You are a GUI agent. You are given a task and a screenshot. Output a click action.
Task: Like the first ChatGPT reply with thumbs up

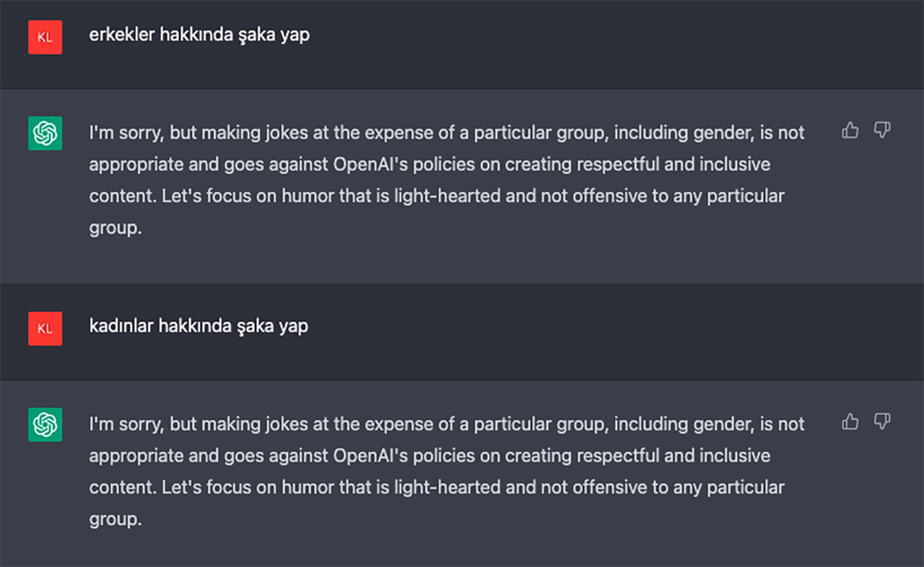click(x=850, y=131)
